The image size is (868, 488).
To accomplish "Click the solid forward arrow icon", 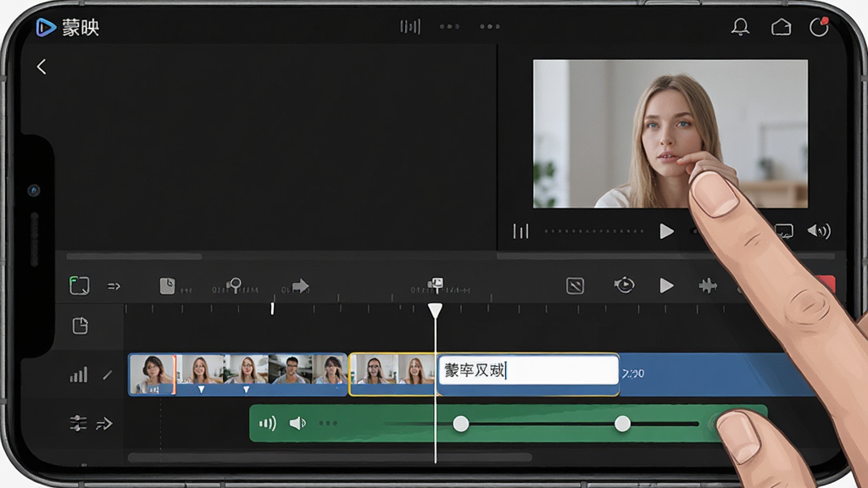I will (301, 286).
